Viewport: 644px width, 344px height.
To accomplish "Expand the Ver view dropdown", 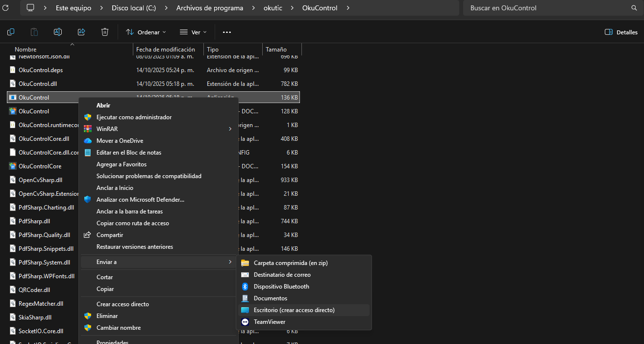I will [x=193, y=32].
